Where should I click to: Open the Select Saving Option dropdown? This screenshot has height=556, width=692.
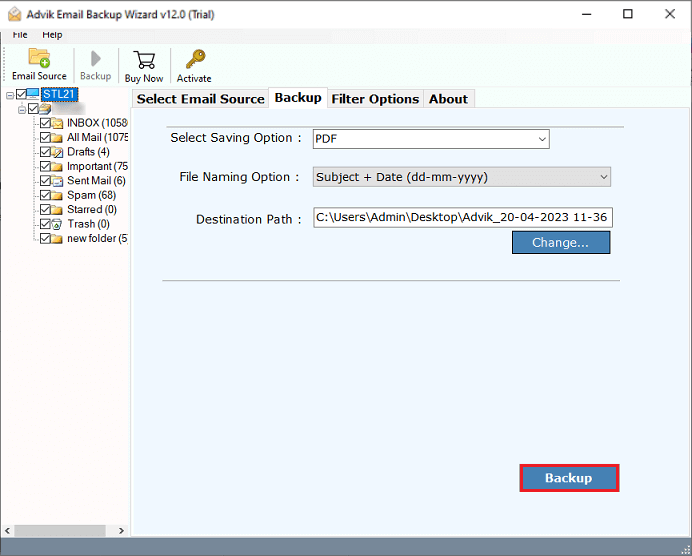[x=431, y=139]
